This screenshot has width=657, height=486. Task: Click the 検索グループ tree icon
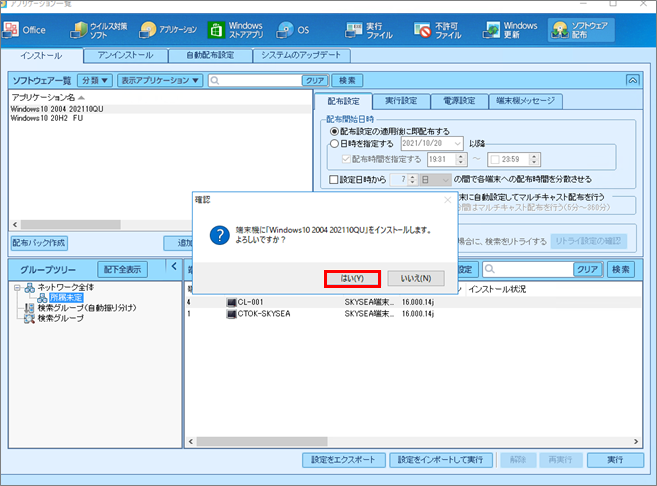click(30, 318)
